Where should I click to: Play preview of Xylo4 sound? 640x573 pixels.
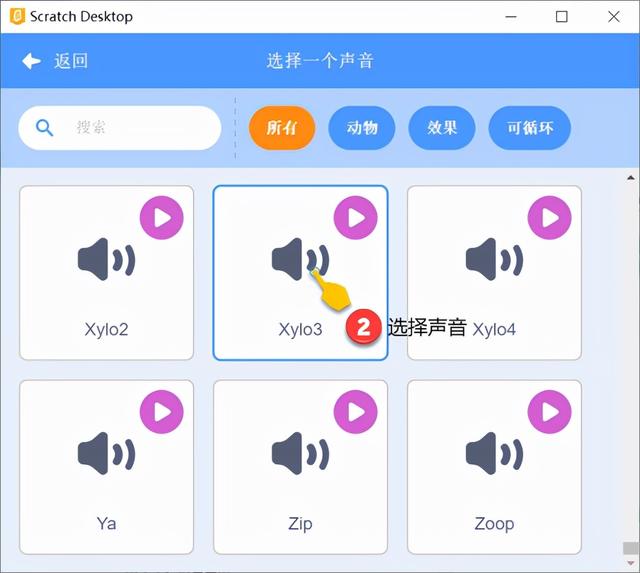[549, 218]
